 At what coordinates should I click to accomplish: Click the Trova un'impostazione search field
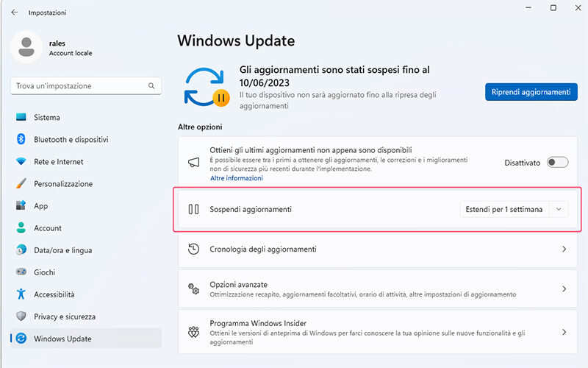click(x=86, y=85)
